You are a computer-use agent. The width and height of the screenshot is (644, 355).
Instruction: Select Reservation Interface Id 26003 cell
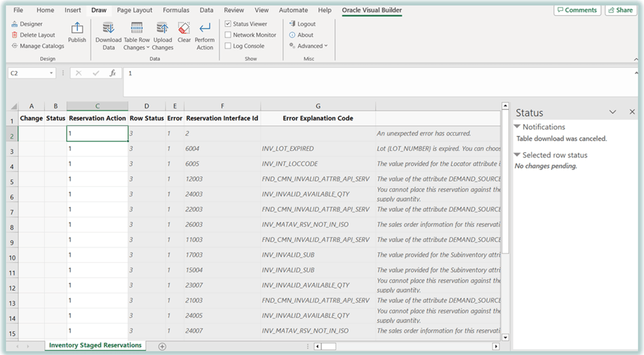(222, 225)
